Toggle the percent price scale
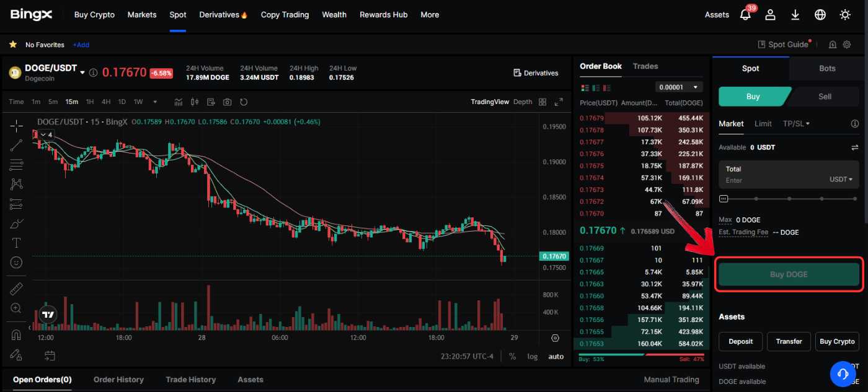The height and width of the screenshot is (392, 868). [513, 356]
